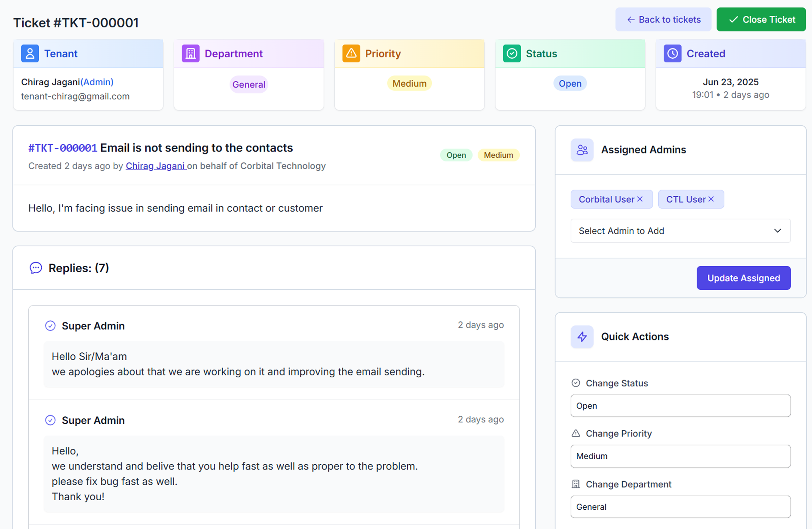The height and width of the screenshot is (529, 812).
Task: Click the Department building icon
Action: pos(190,54)
